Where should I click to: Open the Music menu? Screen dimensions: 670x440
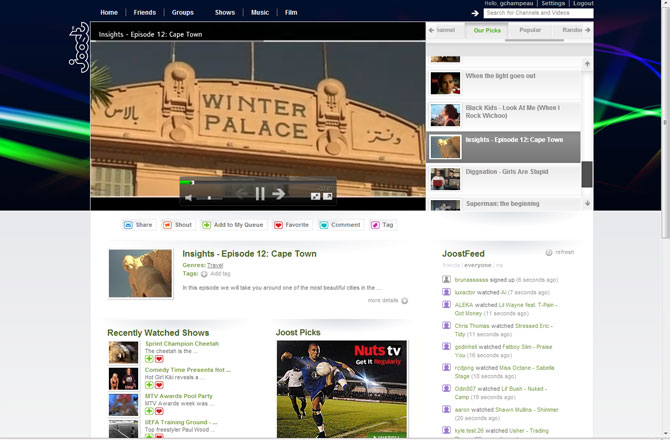260,12
